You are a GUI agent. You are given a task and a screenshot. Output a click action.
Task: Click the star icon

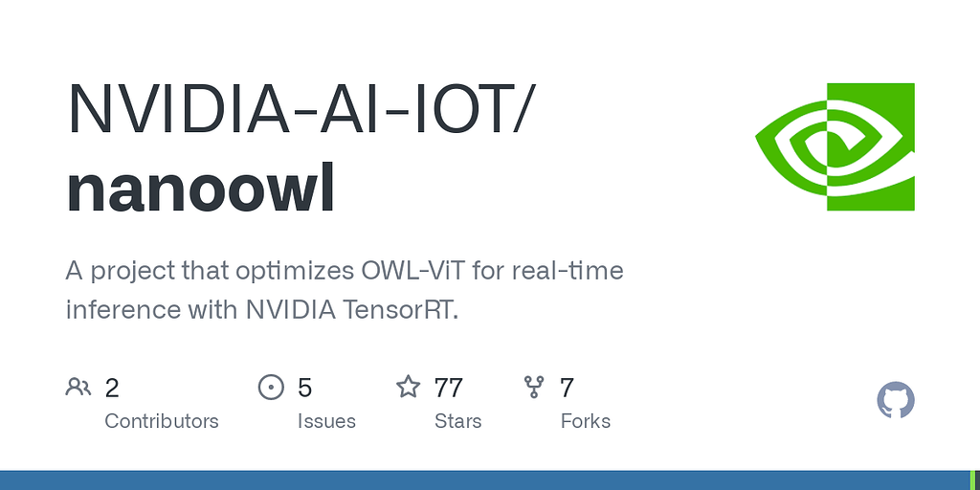point(409,387)
